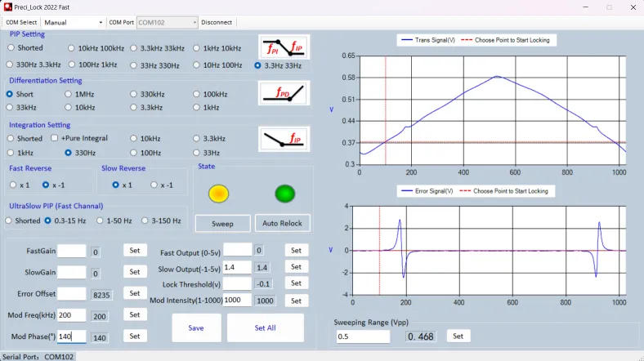
Task: Click the Auto Relock button
Action: [284, 223]
